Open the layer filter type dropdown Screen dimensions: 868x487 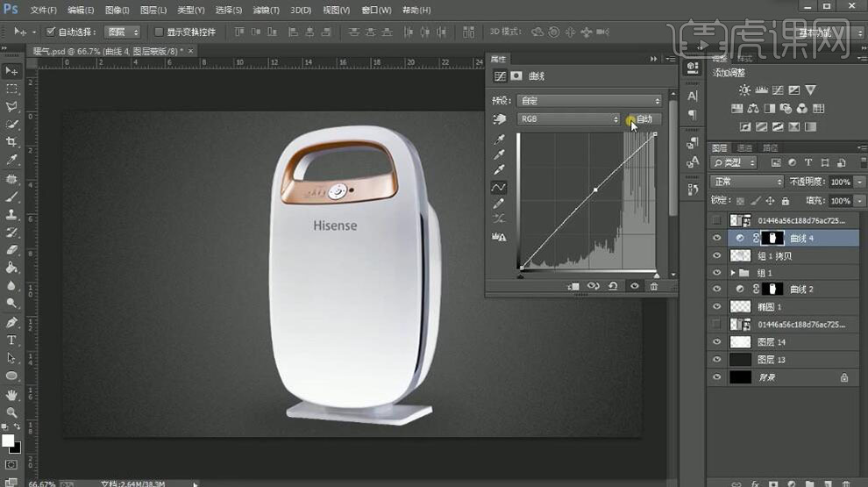(x=734, y=162)
